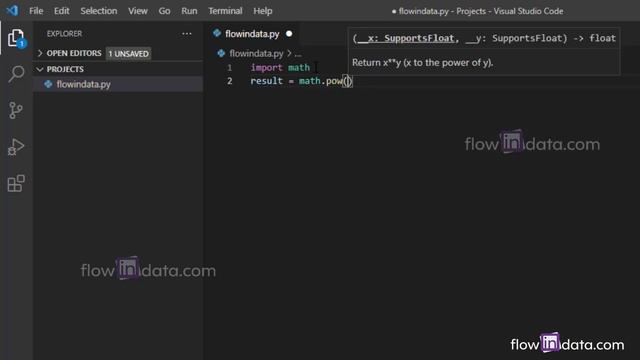Viewport: 640px width, 360px height.
Task: Open the breadcrumb ellipsis symbol dropdown
Action: [x=298, y=53]
